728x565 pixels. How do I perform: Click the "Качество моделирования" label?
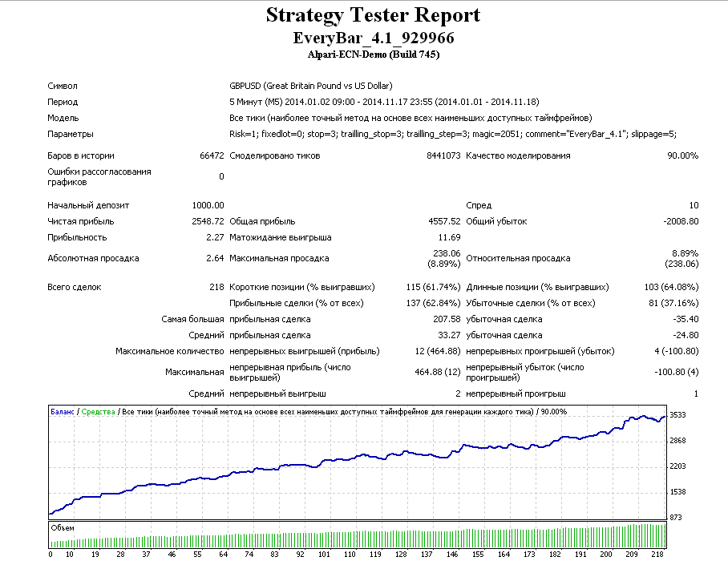coord(518,155)
